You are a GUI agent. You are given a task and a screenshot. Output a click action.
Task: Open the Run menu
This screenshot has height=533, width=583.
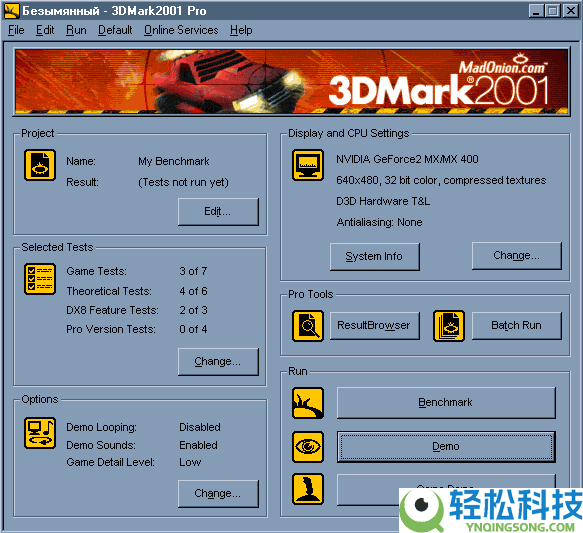pos(76,30)
